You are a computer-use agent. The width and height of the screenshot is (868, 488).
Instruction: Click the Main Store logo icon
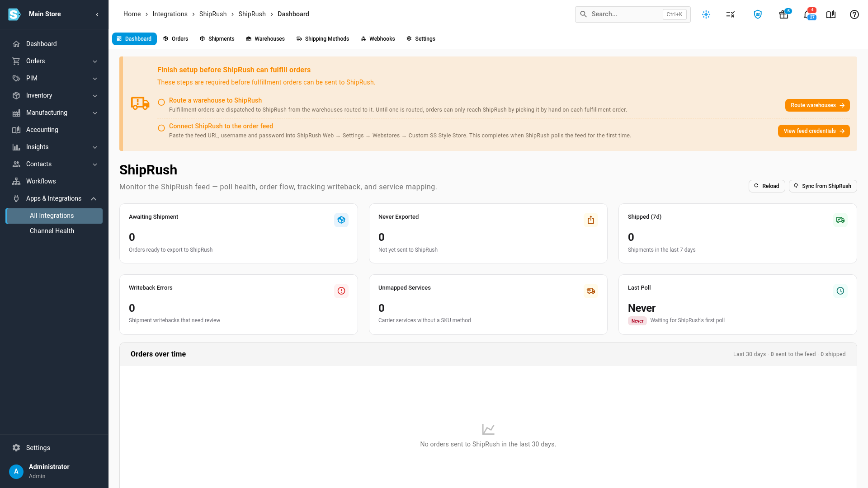pyautogui.click(x=14, y=14)
